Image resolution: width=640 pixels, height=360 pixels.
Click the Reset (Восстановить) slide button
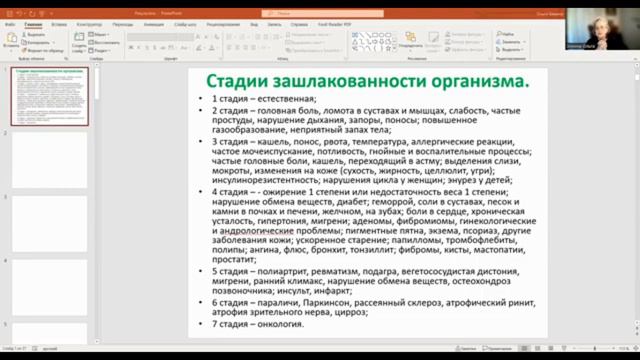(104, 42)
